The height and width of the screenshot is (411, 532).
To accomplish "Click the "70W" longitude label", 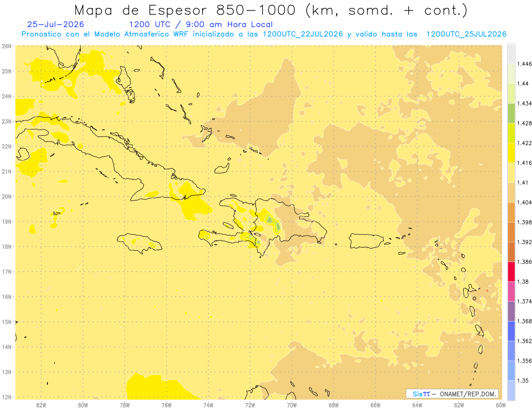I will tap(292, 405).
